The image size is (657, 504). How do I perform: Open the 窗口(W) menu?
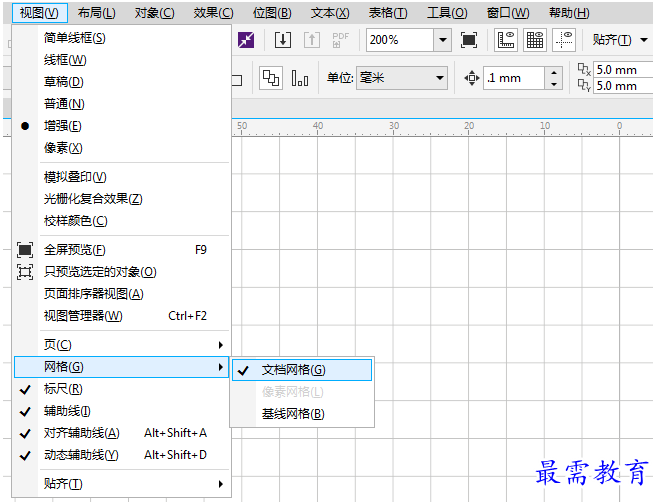508,13
